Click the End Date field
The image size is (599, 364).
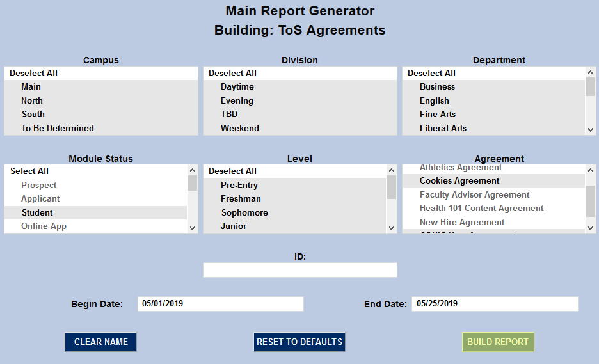[x=494, y=304]
